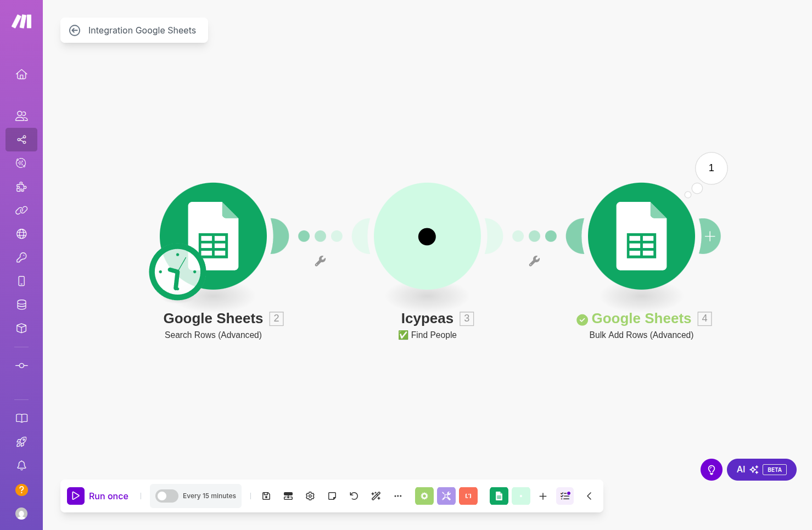Set a filter between Google Sheets and Icypeas
The width and height of the screenshot is (812, 530).
(320, 261)
